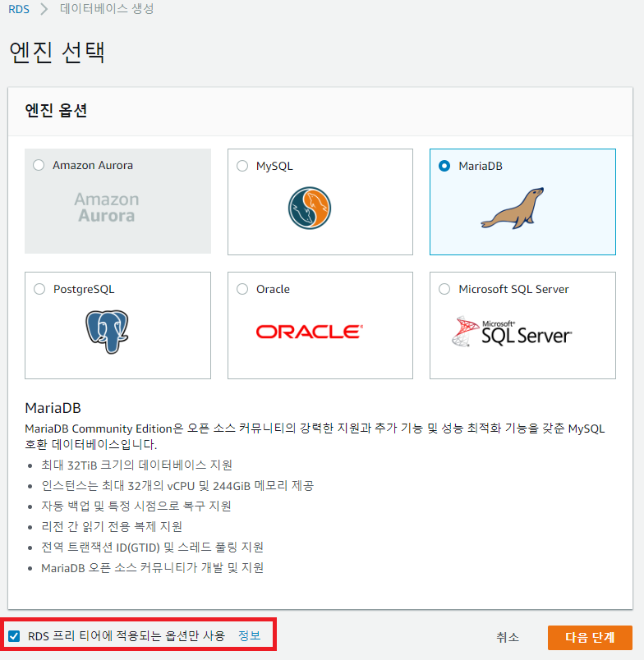
Task: Select the Amazon Aurora radio button
Action: click(x=39, y=165)
